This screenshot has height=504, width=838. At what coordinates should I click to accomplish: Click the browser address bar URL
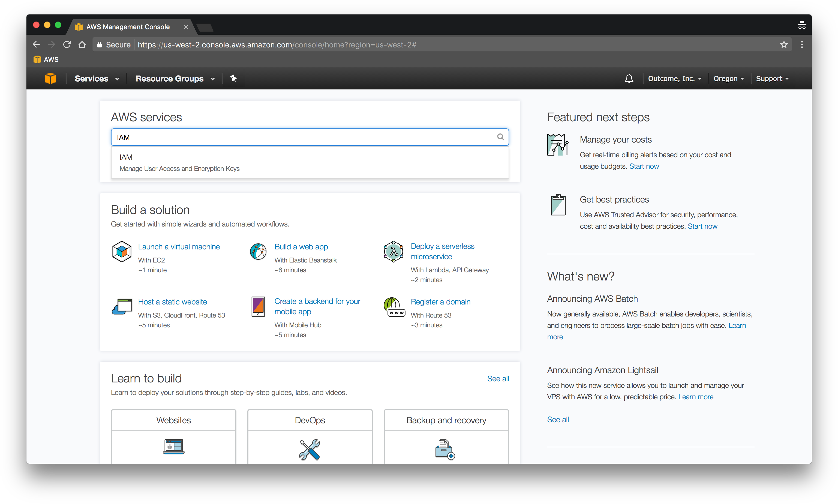[x=277, y=44]
